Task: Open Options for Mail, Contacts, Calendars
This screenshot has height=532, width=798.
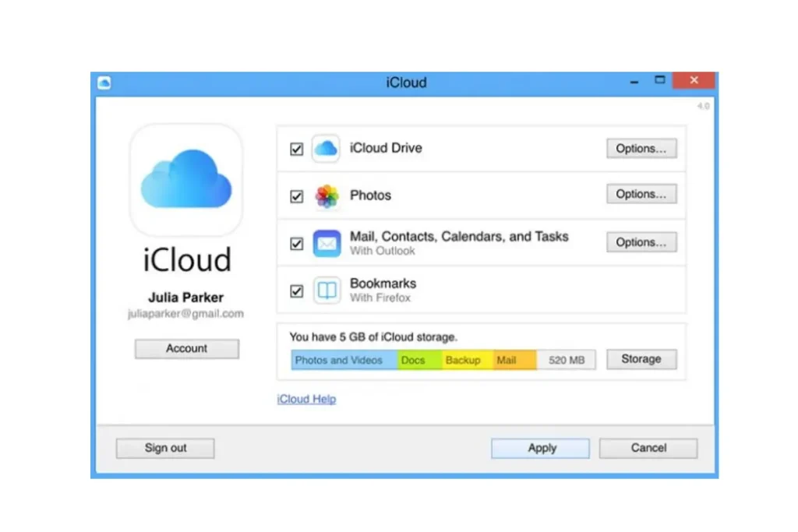Action: click(x=641, y=242)
